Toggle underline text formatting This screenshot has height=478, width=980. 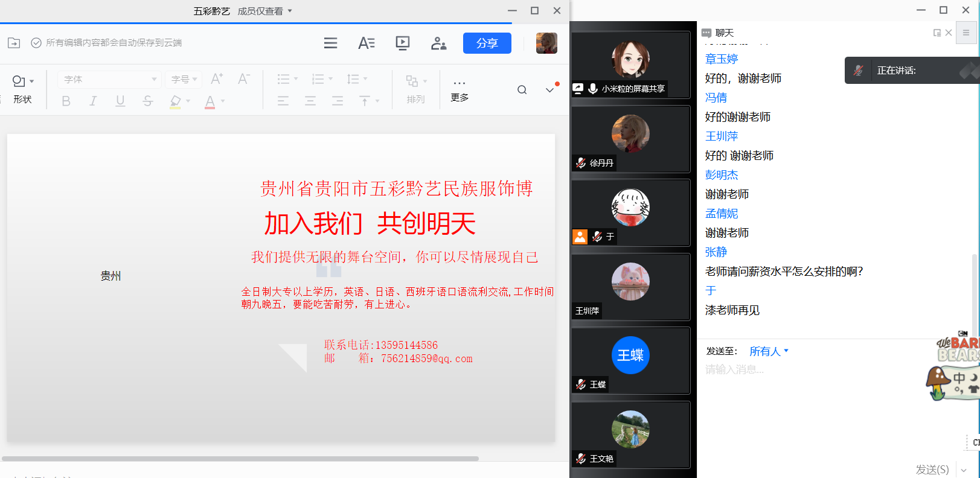[120, 101]
